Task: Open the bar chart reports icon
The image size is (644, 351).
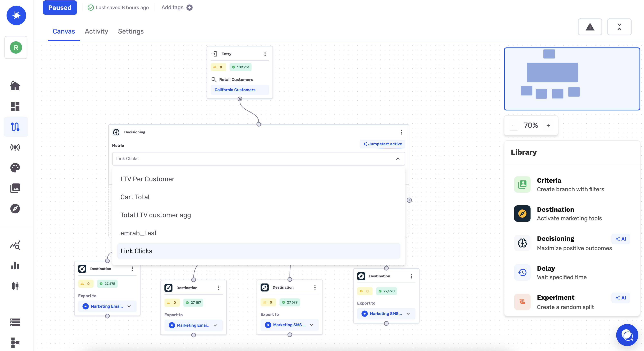Action: [x=15, y=266]
